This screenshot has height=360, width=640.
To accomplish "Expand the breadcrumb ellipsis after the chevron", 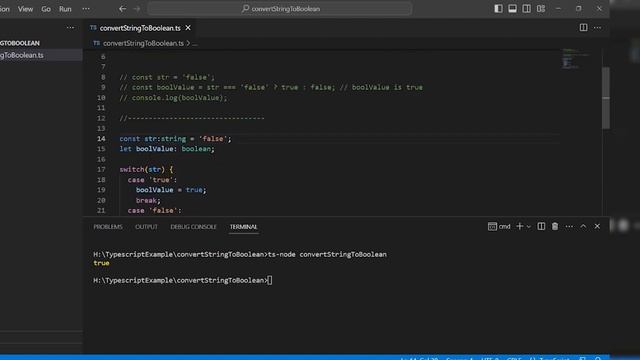I will point(195,43).
